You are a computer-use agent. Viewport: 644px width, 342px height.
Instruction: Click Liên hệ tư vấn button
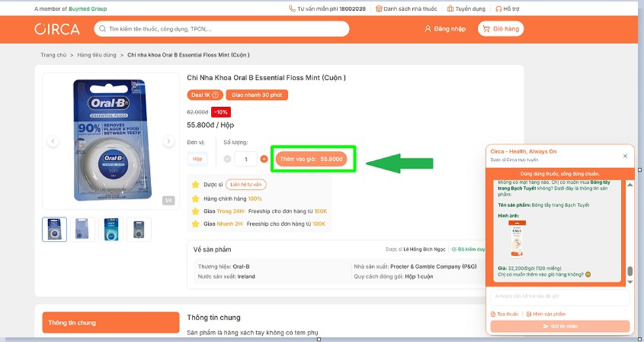point(245,185)
